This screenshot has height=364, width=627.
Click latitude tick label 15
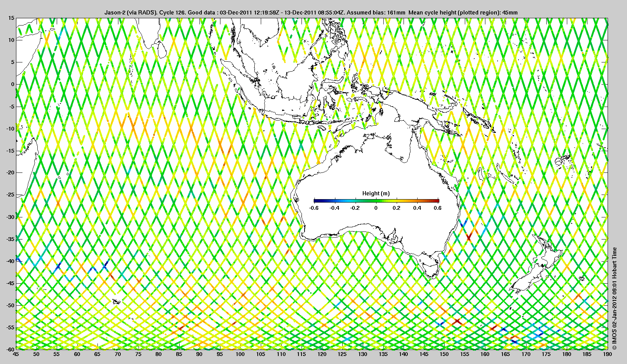(11, 18)
